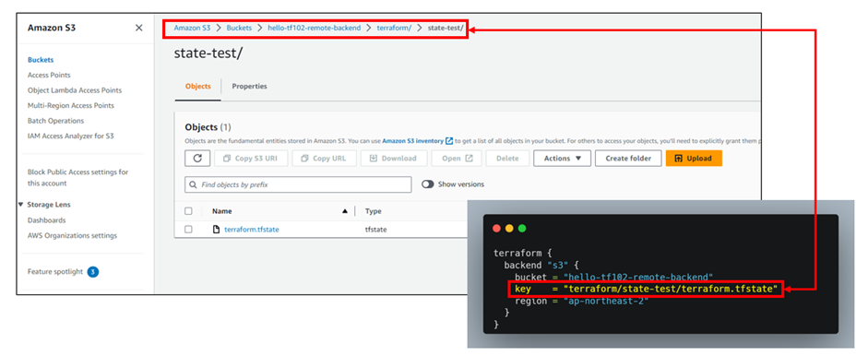
Task: Click the yellow dot in the code window
Action: pyautogui.click(x=509, y=228)
